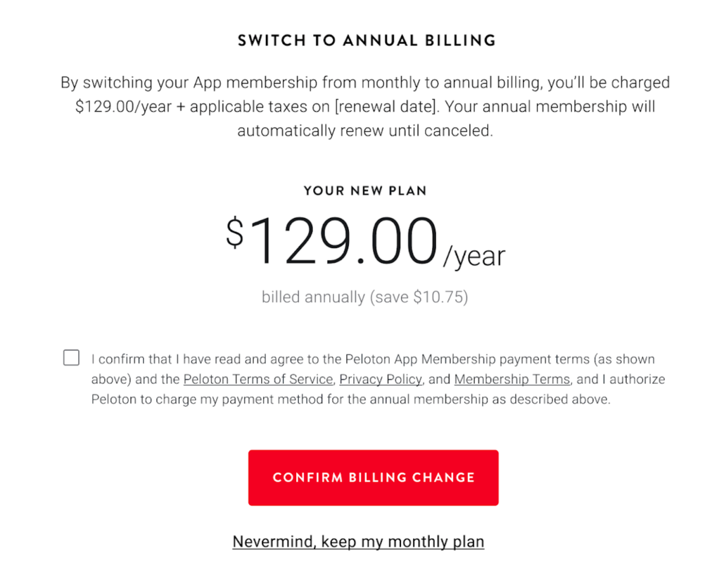Click the $129.00/year text in the description
This screenshot has height=580, width=728.
(123, 106)
